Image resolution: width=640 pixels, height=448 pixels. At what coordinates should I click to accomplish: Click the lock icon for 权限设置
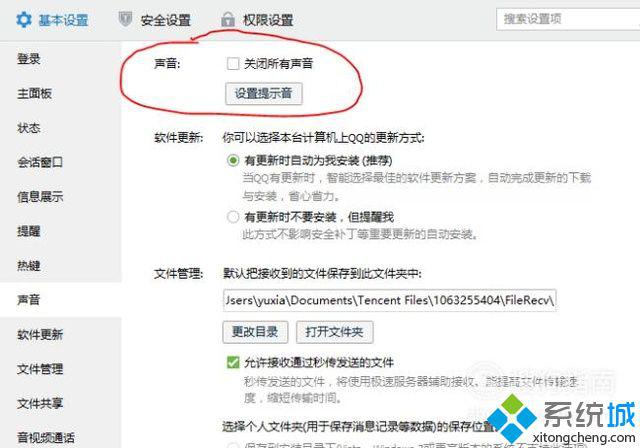point(228,20)
